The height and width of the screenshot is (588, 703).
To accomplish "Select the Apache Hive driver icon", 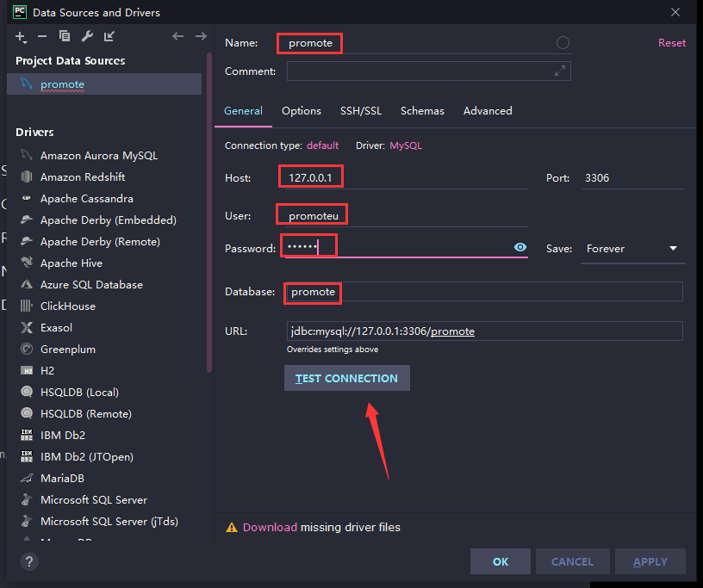I will point(27,263).
